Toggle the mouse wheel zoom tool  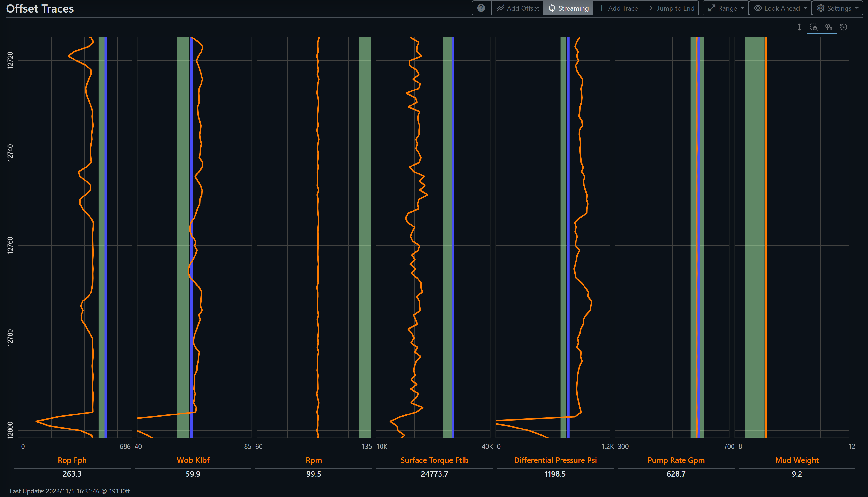point(829,27)
